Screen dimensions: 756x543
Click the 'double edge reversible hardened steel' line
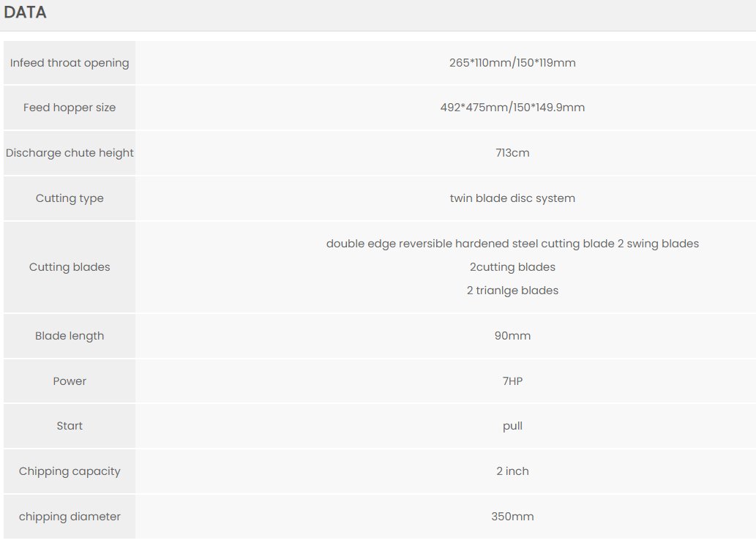tap(512, 244)
